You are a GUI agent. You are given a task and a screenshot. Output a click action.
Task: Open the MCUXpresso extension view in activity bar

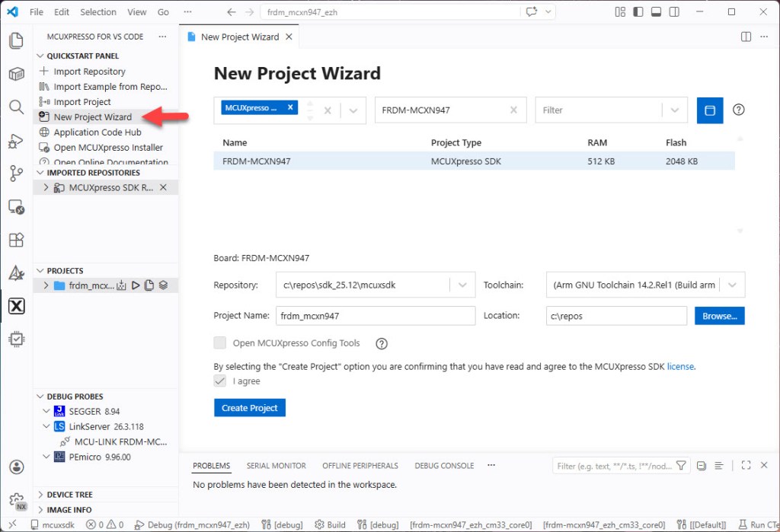16,306
